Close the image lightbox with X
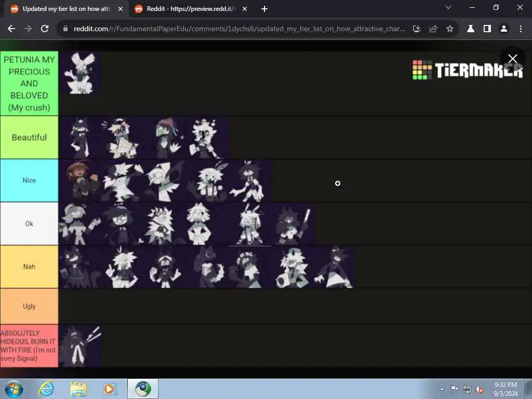Image resolution: width=532 pixels, height=399 pixels. [x=513, y=59]
